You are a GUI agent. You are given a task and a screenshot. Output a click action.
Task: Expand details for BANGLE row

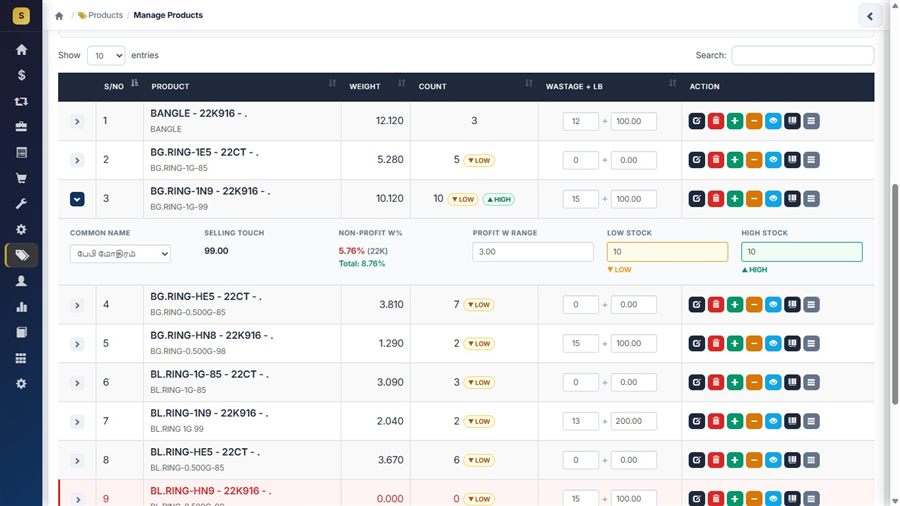pos(77,122)
